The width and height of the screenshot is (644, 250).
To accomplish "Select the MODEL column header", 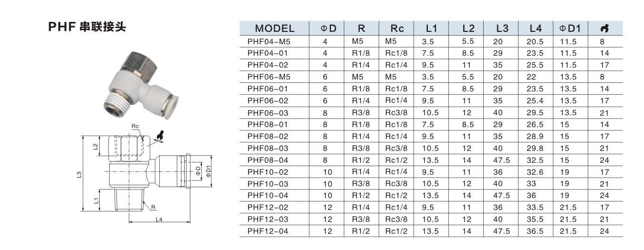I will [275, 28].
